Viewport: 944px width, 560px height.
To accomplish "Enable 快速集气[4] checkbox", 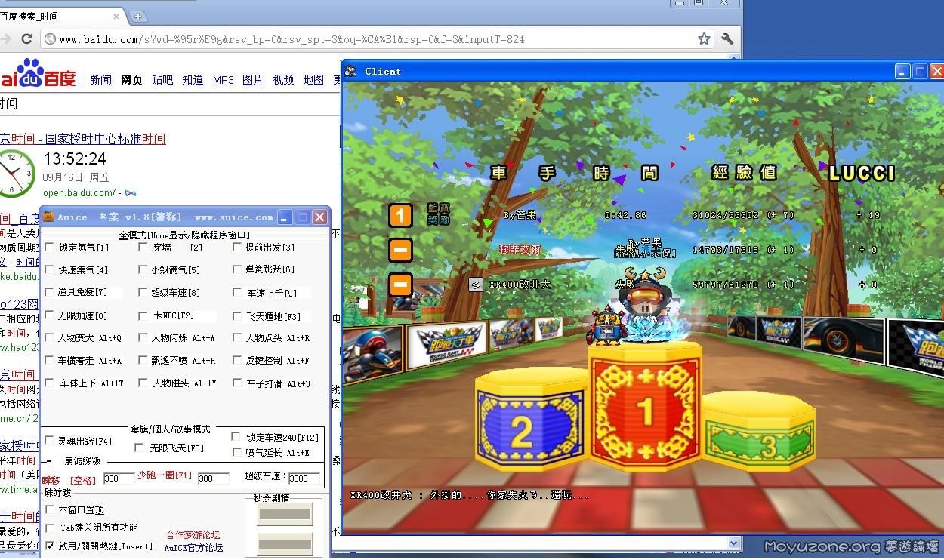I will point(50,269).
